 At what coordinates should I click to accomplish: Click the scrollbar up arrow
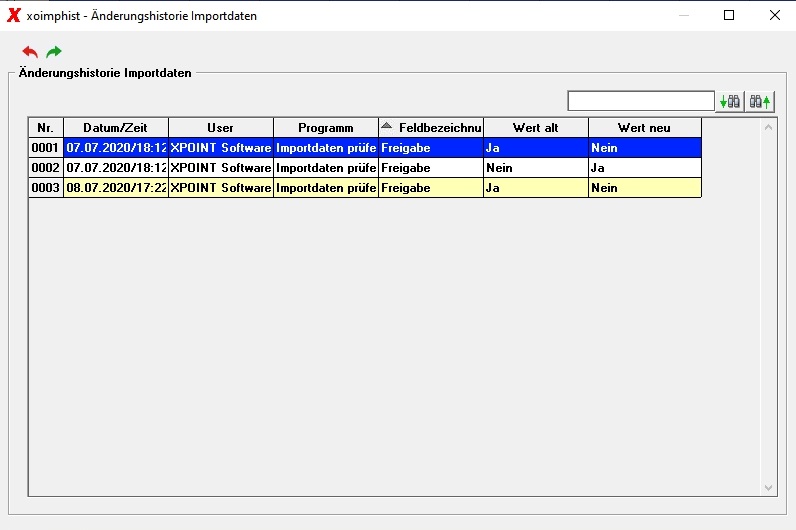pyautogui.click(x=769, y=127)
